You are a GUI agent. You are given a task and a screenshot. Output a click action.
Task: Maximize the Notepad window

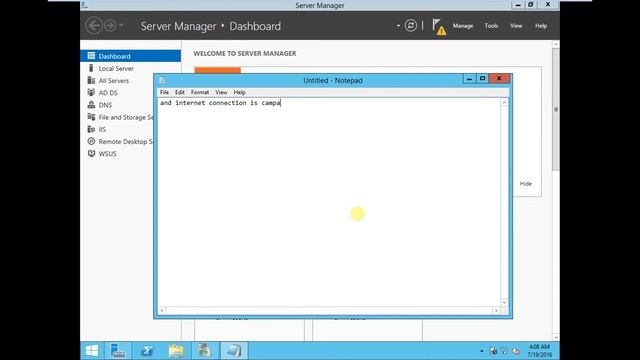pyautogui.click(x=482, y=78)
